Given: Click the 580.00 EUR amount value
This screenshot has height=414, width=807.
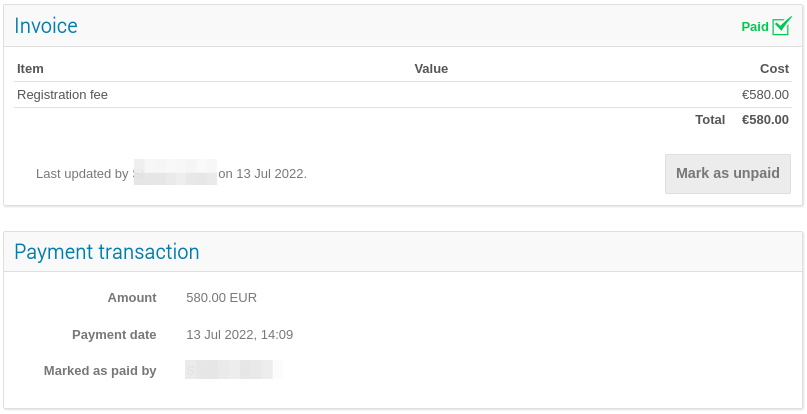Looking at the screenshot, I should pos(221,298).
